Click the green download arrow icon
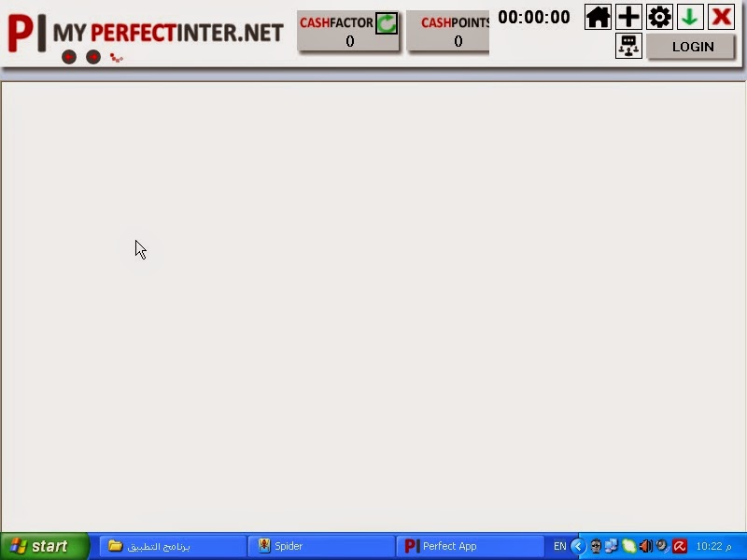The image size is (747, 560). coord(690,17)
